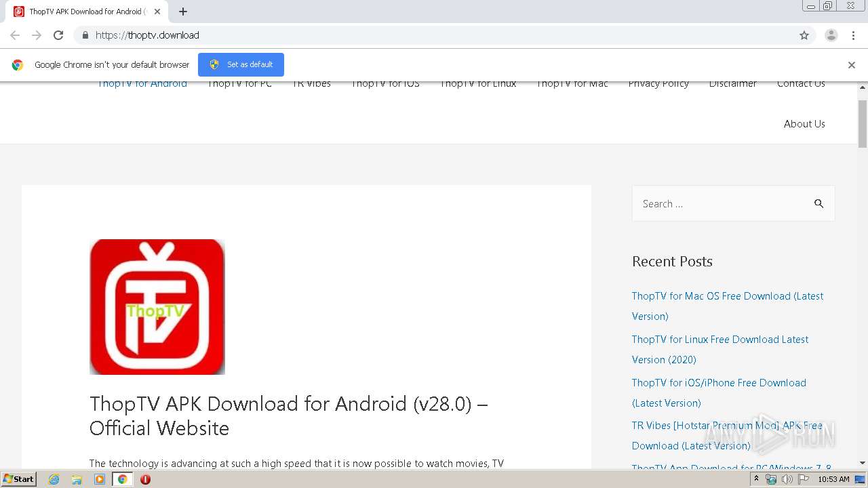Open the Chrome profile avatar icon

point(831,35)
